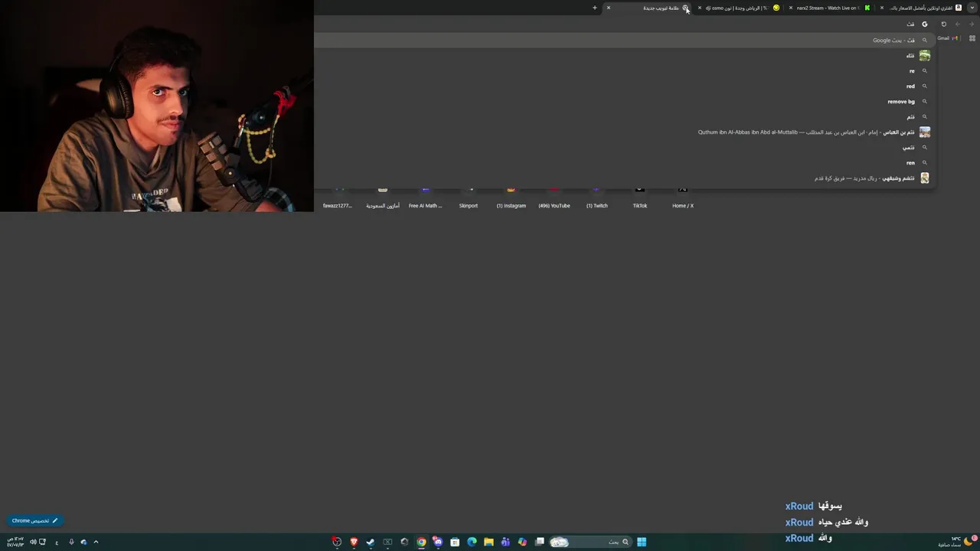
Task: Open Steam from taskbar
Action: click(371, 542)
